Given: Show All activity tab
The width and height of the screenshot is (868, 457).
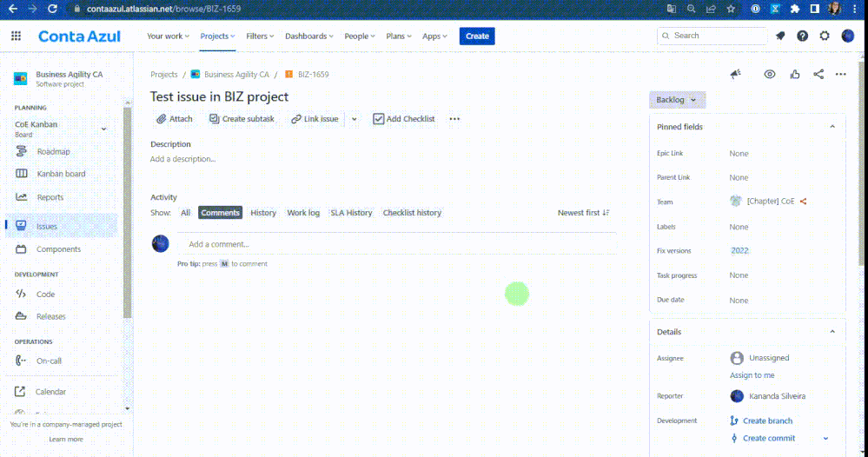Looking at the screenshot, I should [185, 213].
